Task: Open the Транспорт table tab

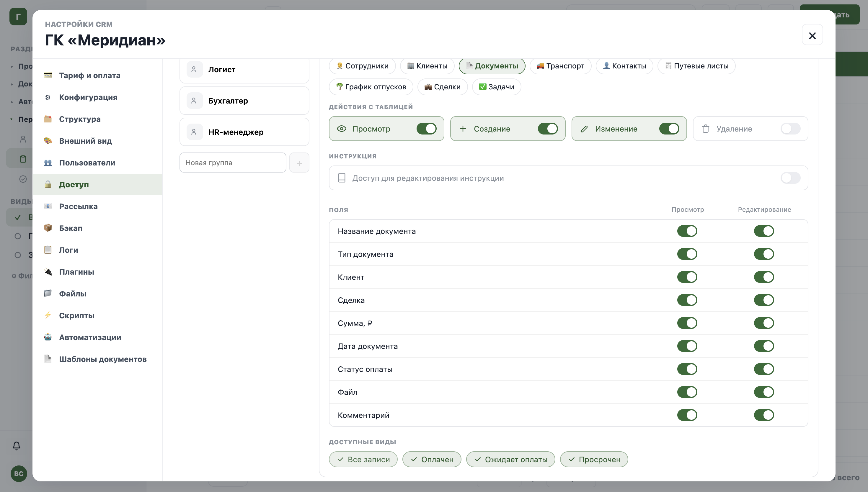Action: (561, 66)
